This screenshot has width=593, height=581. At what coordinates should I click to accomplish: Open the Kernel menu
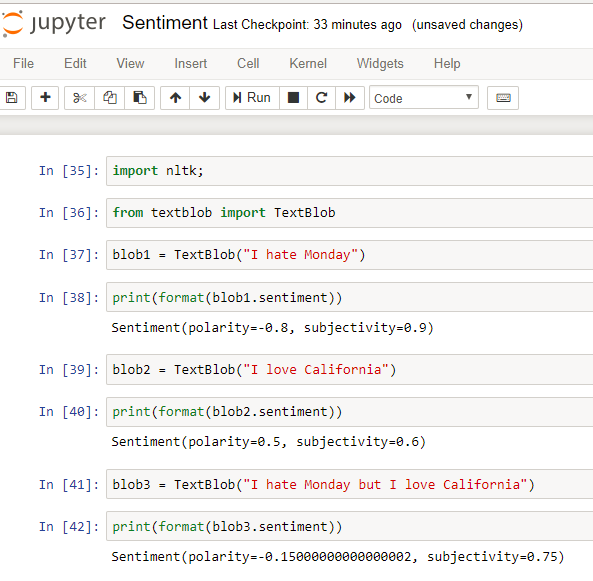[x=308, y=64]
